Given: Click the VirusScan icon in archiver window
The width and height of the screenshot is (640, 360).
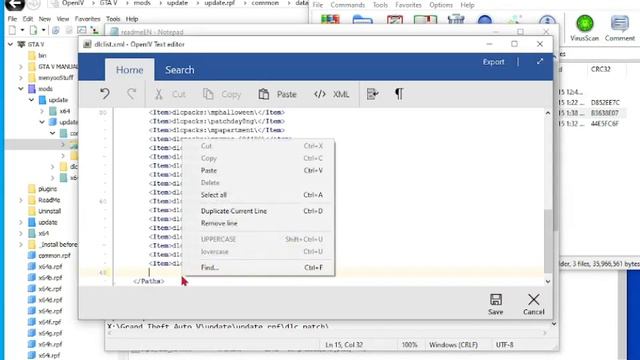Looking at the screenshot, I should [x=584, y=28].
